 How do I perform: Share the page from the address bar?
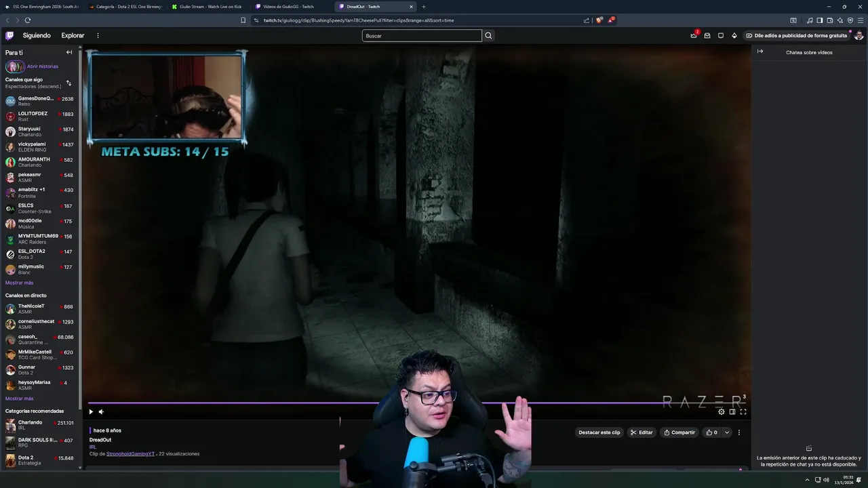pyautogui.click(x=587, y=20)
